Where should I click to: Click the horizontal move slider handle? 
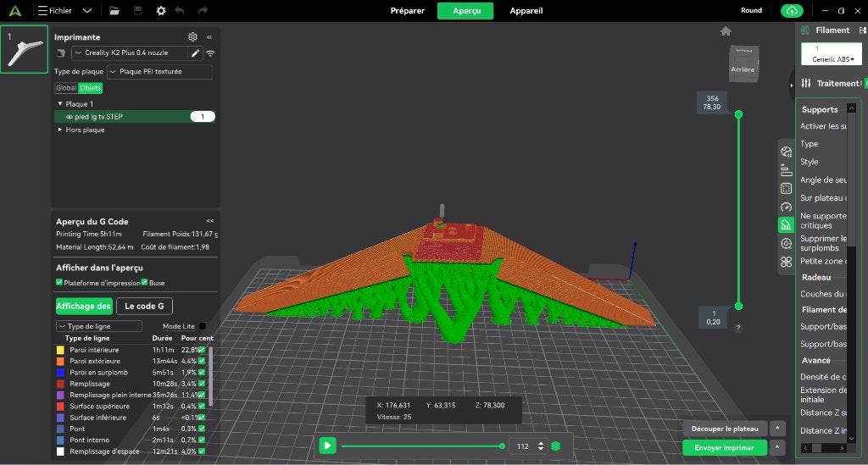pyautogui.click(x=502, y=446)
